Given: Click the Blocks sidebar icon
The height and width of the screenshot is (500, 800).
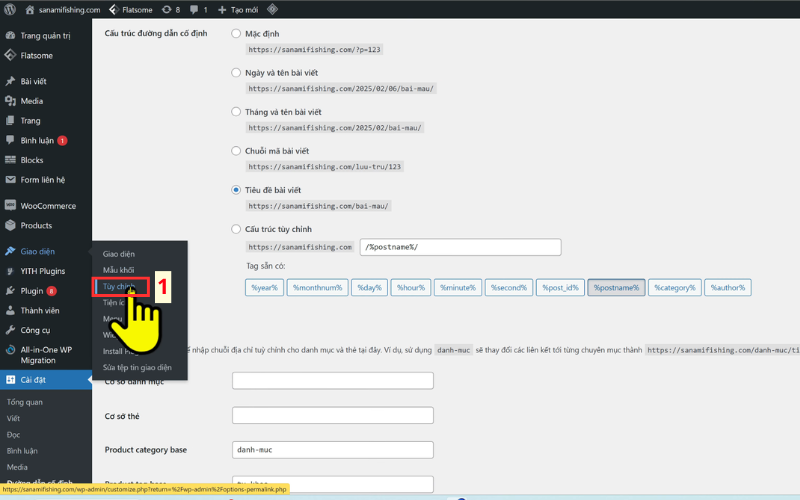Looking at the screenshot, I should 10,160.
